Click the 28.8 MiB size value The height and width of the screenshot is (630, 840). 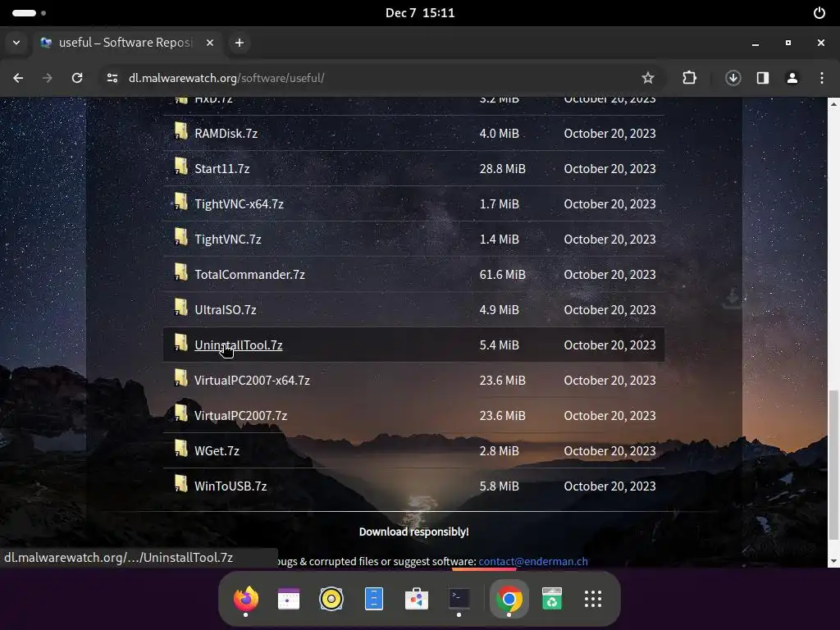pos(503,169)
